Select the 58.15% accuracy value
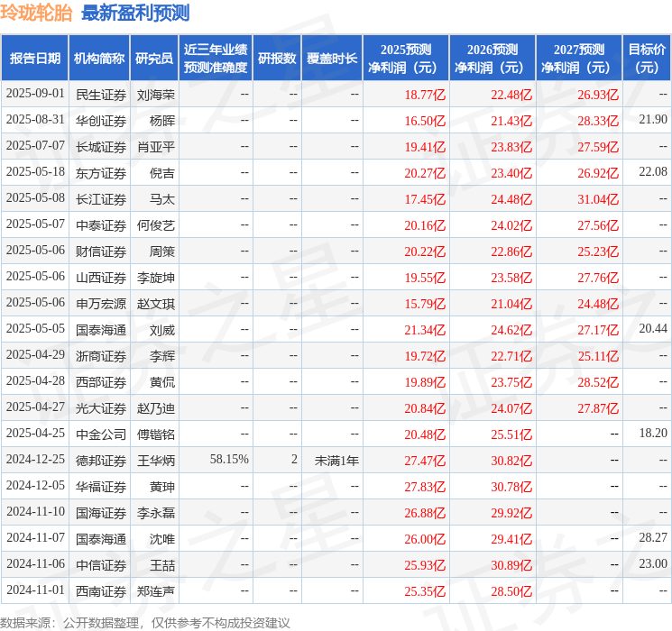Image resolution: width=672 pixels, height=631 pixels. [229, 459]
